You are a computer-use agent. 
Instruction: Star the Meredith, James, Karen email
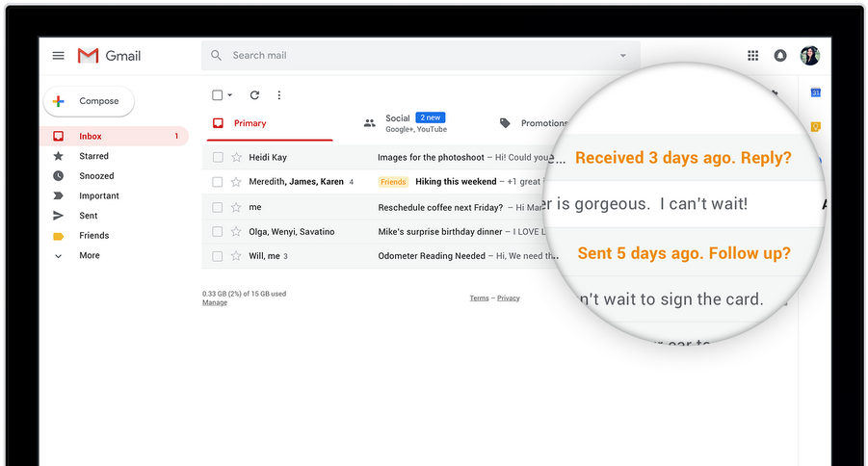tap(236, 182)
